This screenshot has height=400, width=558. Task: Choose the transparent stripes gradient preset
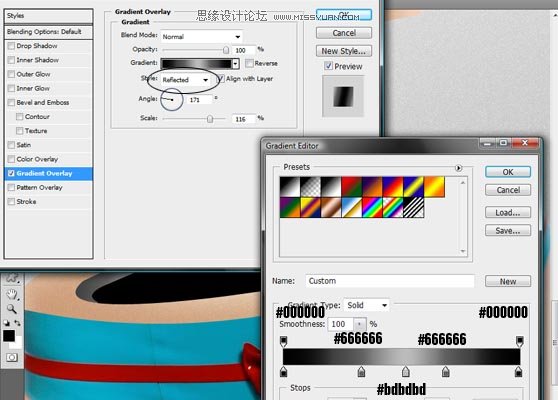click(414, 207)
